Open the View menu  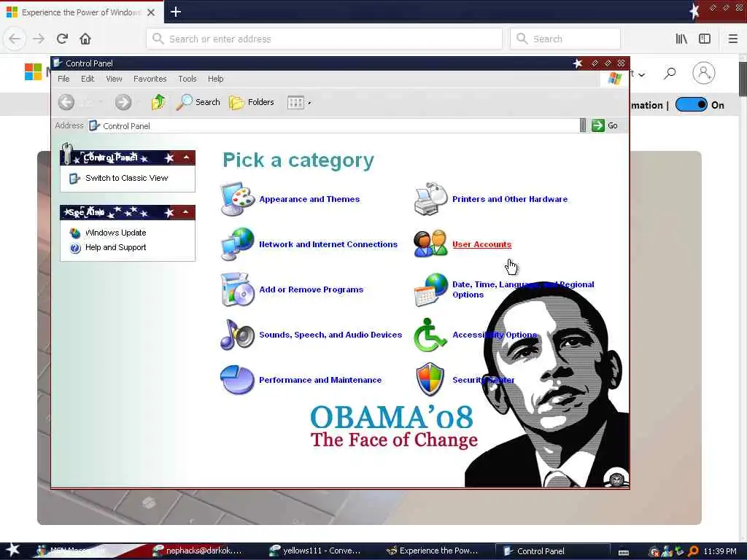tap(114, 79)
